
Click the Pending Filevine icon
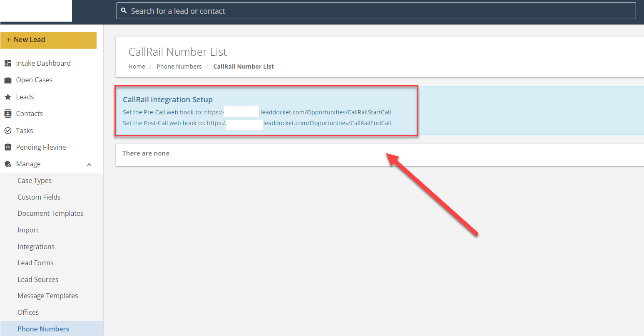(7, 147)
